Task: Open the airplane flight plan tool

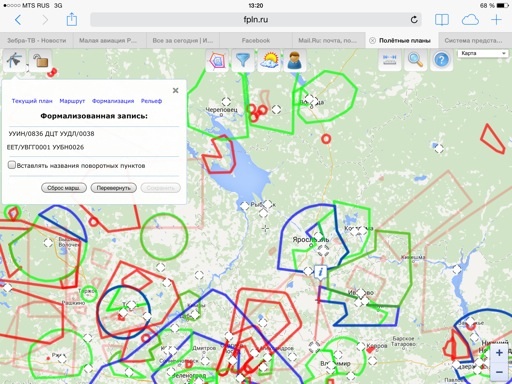Action: point(15,60)
